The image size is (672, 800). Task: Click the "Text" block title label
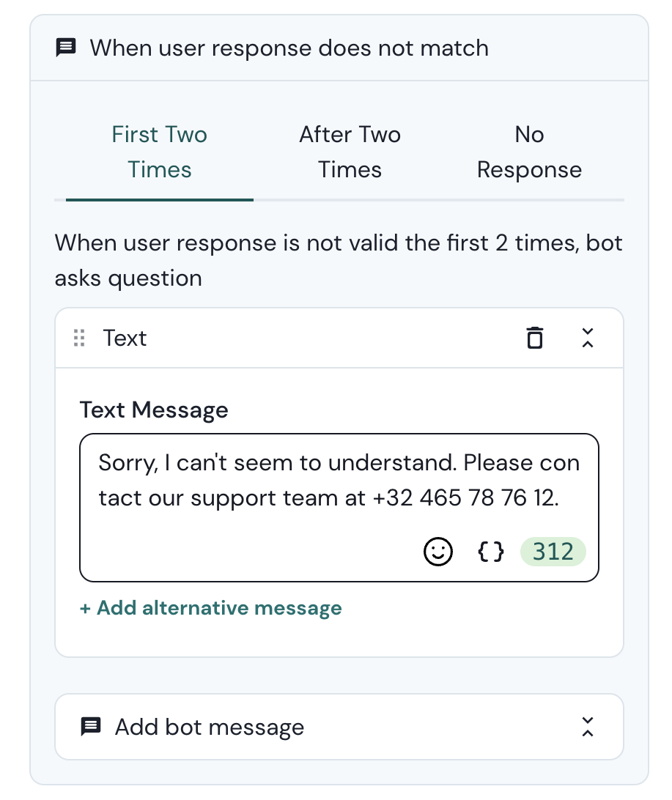[x=125, y=338]
